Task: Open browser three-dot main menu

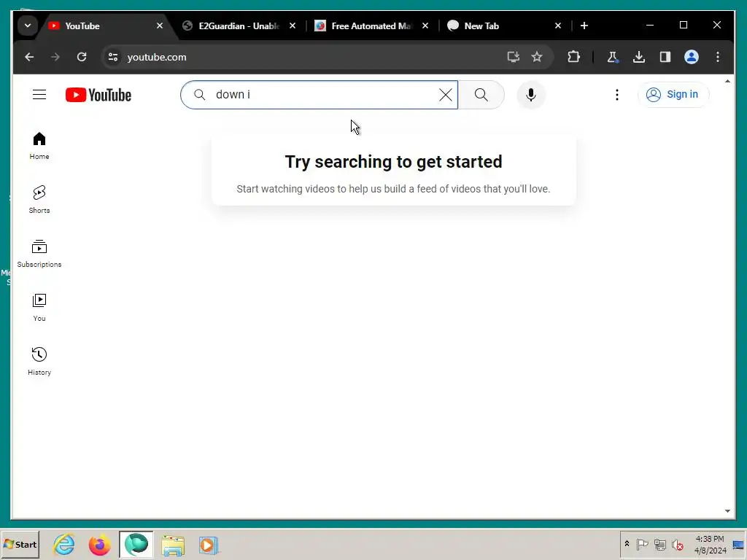Action: [x=718, y=57]
